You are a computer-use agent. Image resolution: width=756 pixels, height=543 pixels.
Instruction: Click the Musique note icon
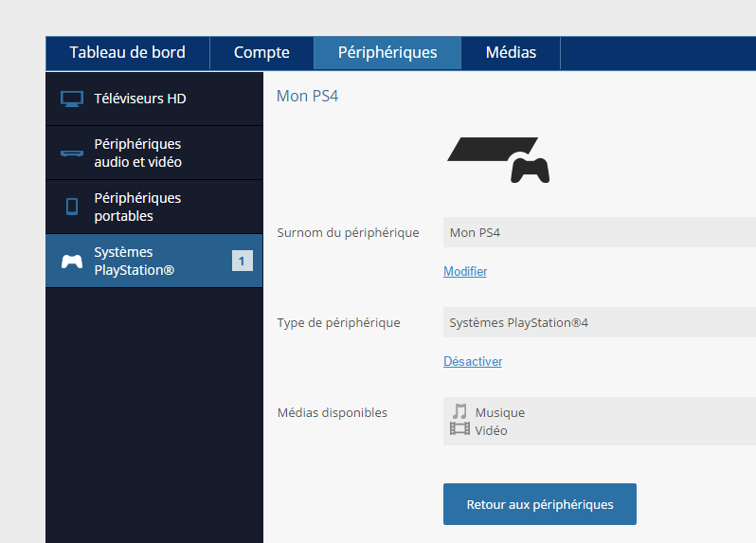(459, 411)
